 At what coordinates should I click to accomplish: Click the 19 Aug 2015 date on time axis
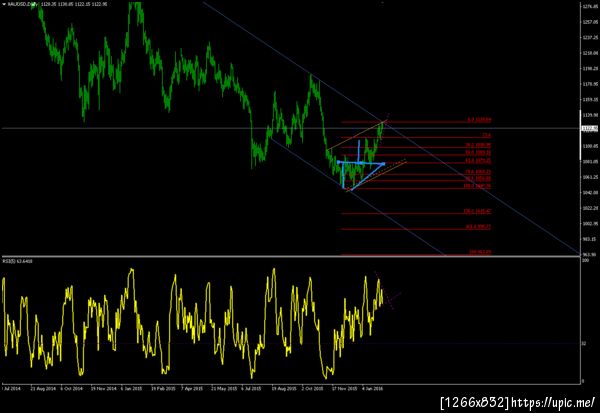tap(284, 388)
